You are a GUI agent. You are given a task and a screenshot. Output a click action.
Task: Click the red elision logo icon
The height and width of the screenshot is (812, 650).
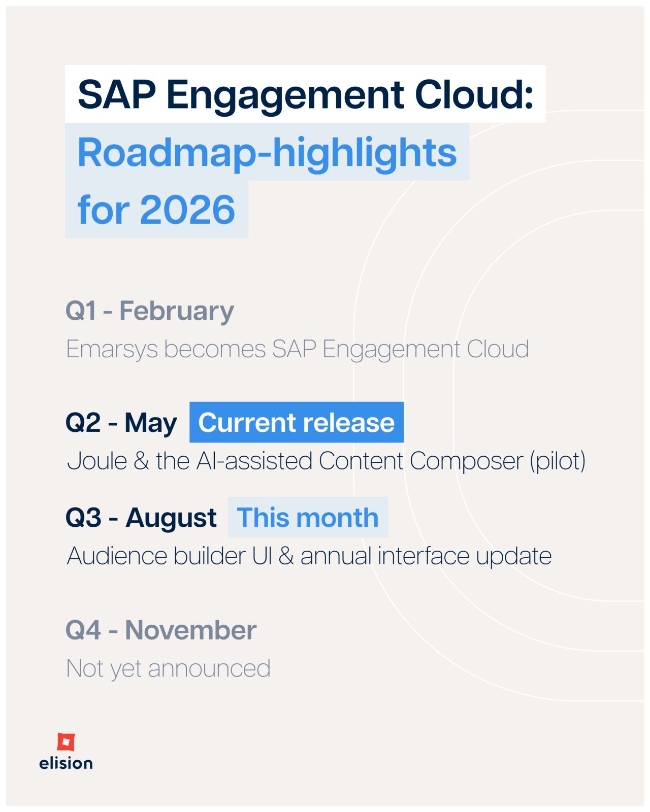(66, 742)
